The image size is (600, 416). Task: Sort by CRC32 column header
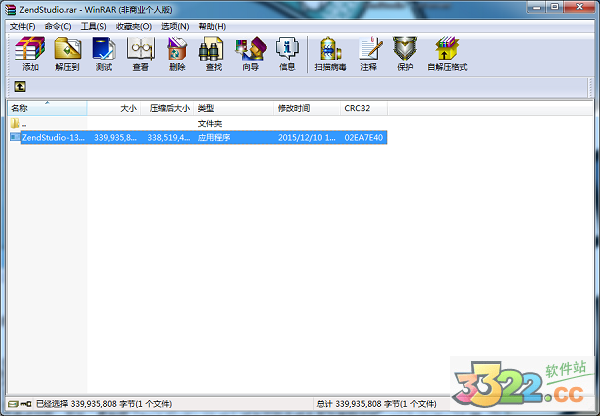point(364,108)
